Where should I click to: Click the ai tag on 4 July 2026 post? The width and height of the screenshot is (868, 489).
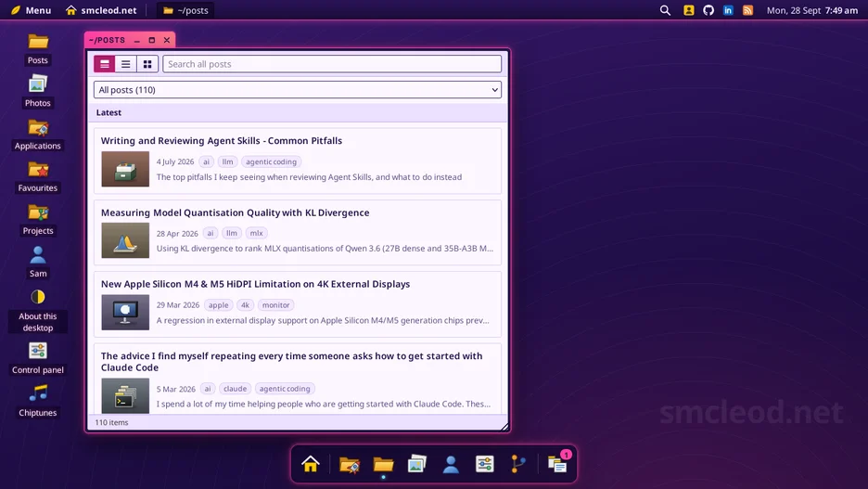[x=206, y=161]
